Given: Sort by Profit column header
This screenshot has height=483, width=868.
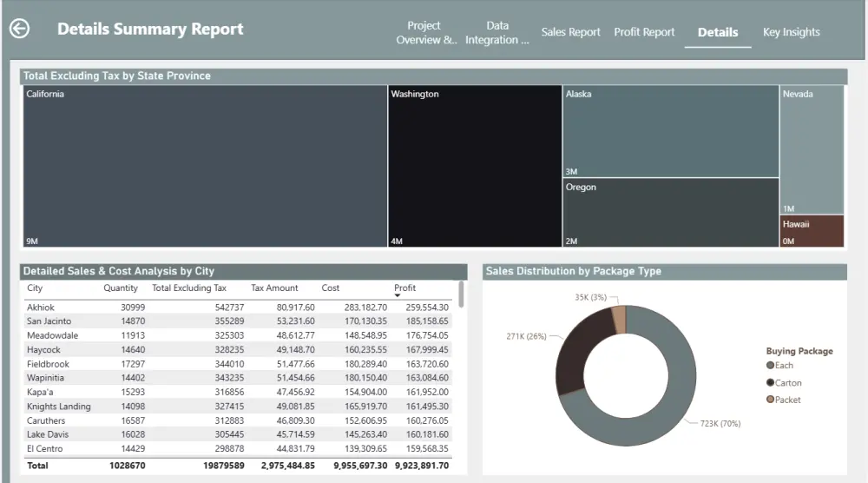Looking at the screenshot, I should click(404, 288).
